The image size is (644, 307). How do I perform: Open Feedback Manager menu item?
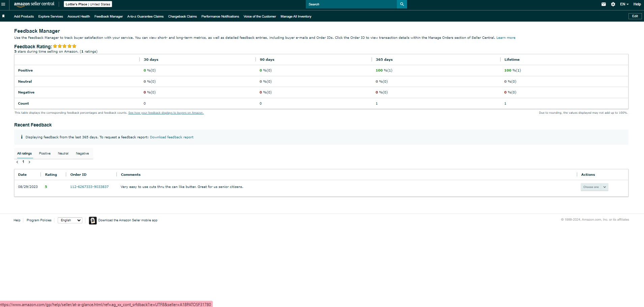[x=109, y=17]
